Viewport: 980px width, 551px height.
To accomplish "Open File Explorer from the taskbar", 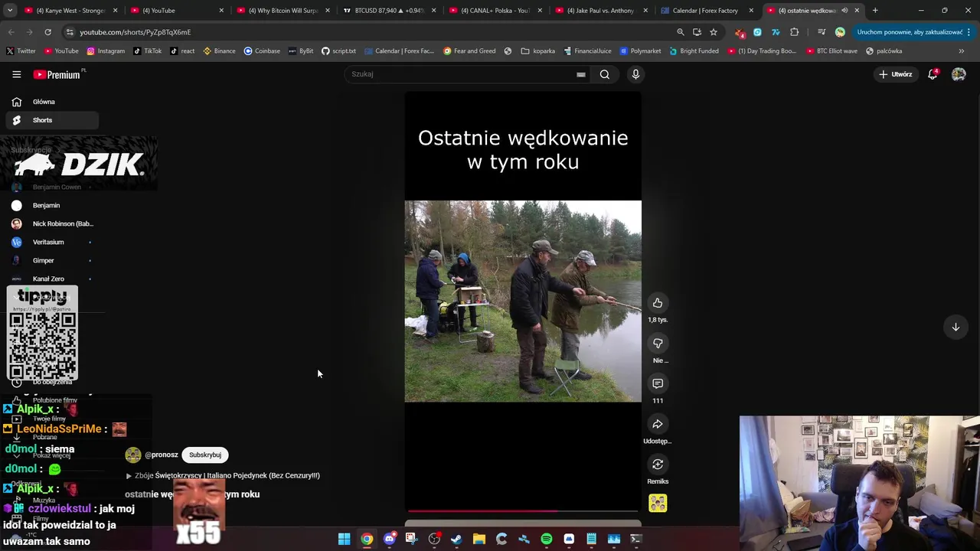I will pos(479,539).
